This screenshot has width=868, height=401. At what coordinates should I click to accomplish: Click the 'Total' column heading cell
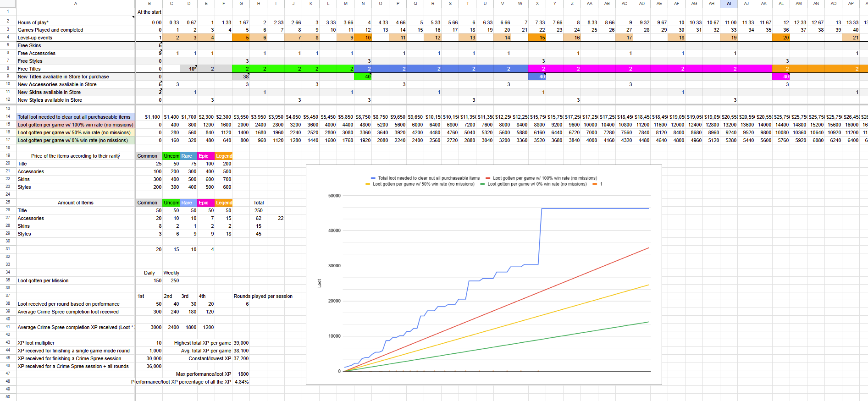(x=259, y=203)
